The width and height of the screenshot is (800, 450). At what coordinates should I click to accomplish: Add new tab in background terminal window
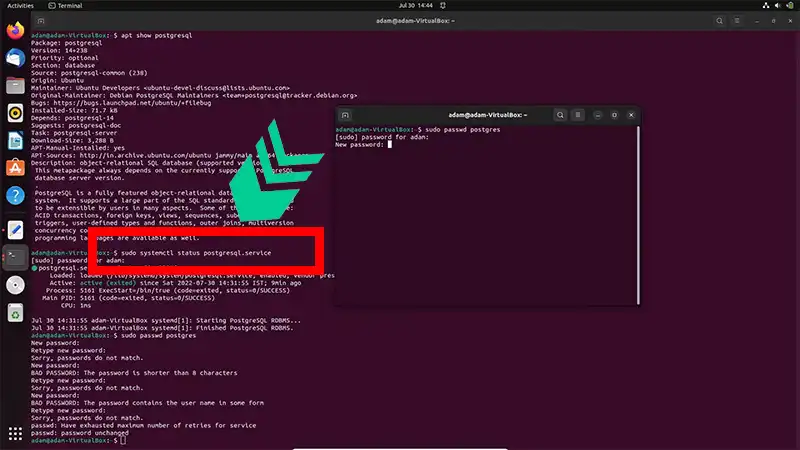(x=41, y=21)
